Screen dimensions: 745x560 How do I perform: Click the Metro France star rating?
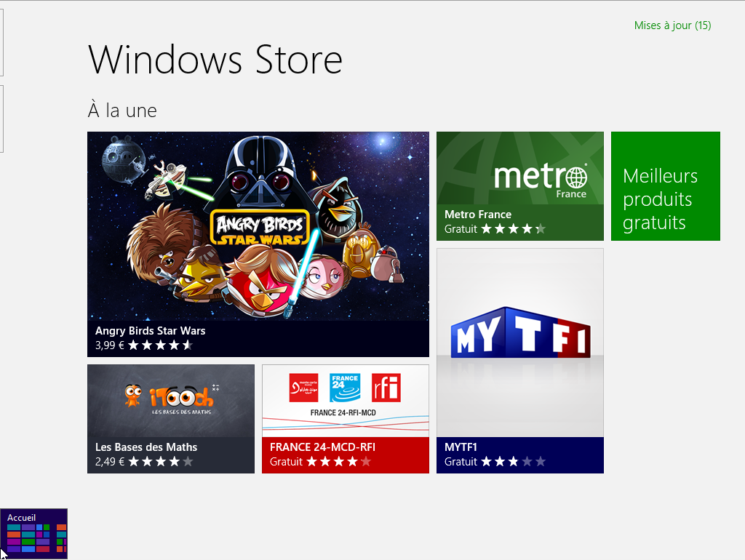[513, 229]
